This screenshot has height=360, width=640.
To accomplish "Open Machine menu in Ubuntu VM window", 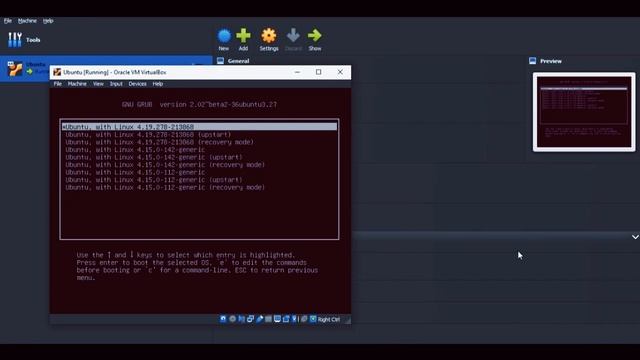I will pos(77,84).
